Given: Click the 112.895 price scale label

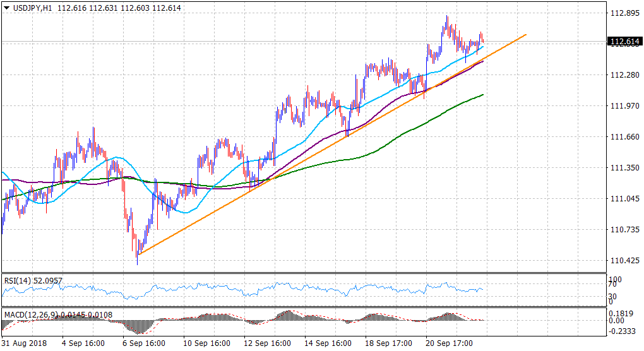Looking at the screenshot, I should tap(623, 13).
